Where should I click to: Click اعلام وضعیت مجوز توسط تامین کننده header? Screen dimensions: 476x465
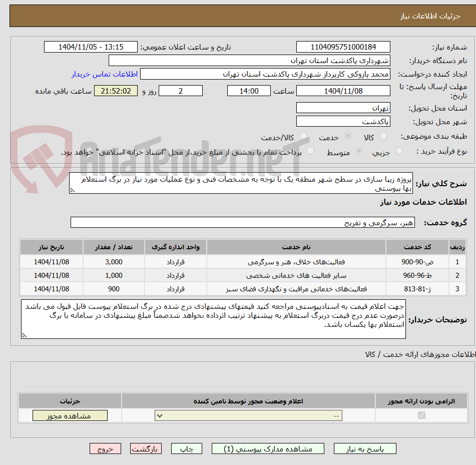pyautogui.click(x=248, y=401)
